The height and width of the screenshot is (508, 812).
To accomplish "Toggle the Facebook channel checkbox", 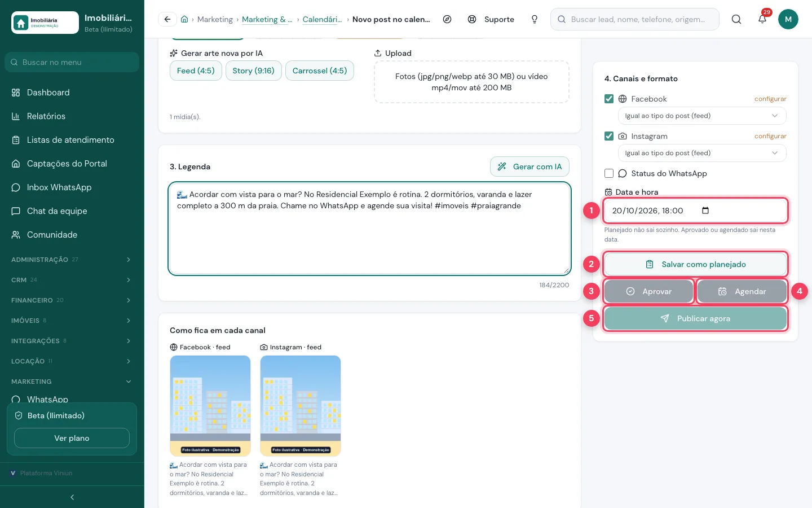I will (609, 99).
